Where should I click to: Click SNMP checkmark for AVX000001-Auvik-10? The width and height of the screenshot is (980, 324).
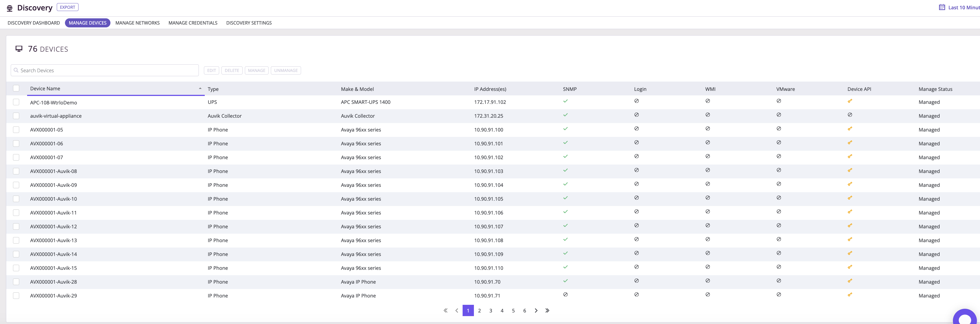[x=565, y=198]
